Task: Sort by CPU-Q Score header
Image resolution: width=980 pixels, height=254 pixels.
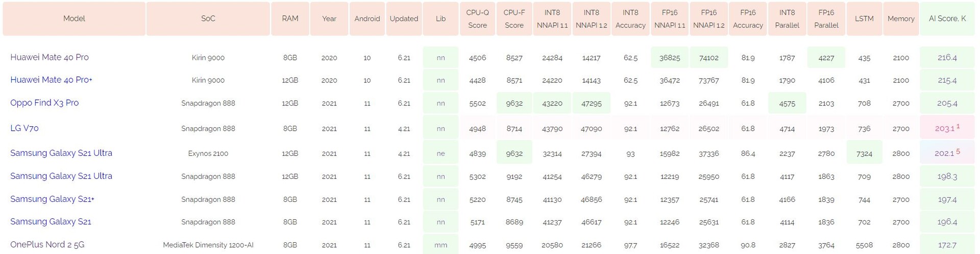Action: pos(477,19)
